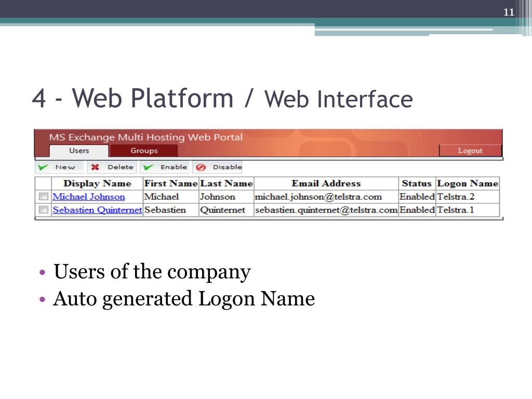532x399 pixels.
Task: Select the sebastien.quinternet@telstra.com email cell
Action: pyautogui.click(x=326, y=210)
